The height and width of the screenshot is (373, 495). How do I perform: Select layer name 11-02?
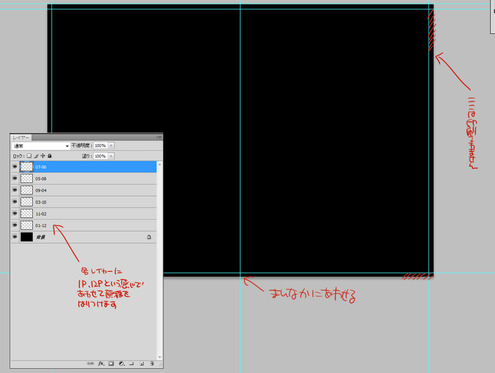41,214
